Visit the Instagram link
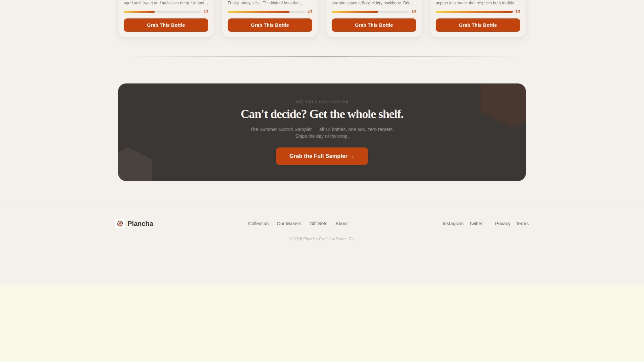This screenshot has width=644, height=362. 453,224
